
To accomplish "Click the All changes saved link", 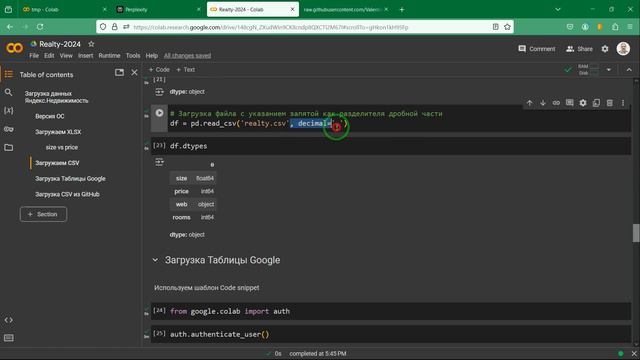I will pos(187,56).
